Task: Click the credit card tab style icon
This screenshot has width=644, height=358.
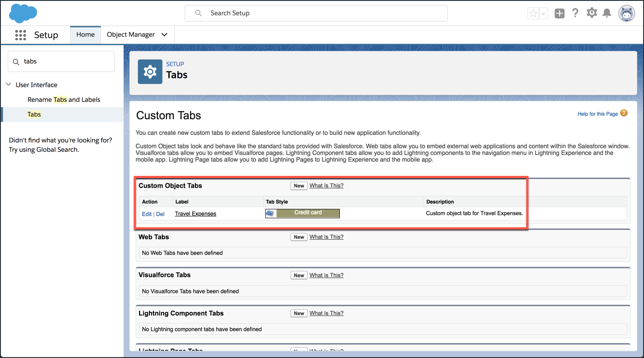Action: 271,213
